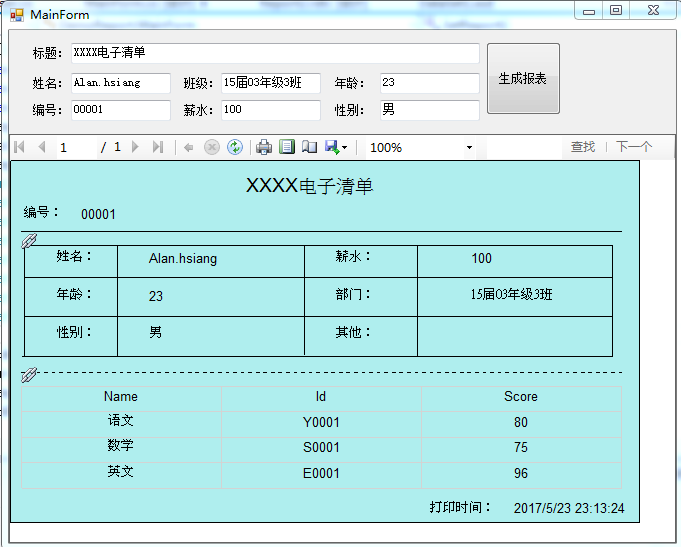Screen dimensions: 681x547
Task: Stop report rendering
Action: pos(212,147)
